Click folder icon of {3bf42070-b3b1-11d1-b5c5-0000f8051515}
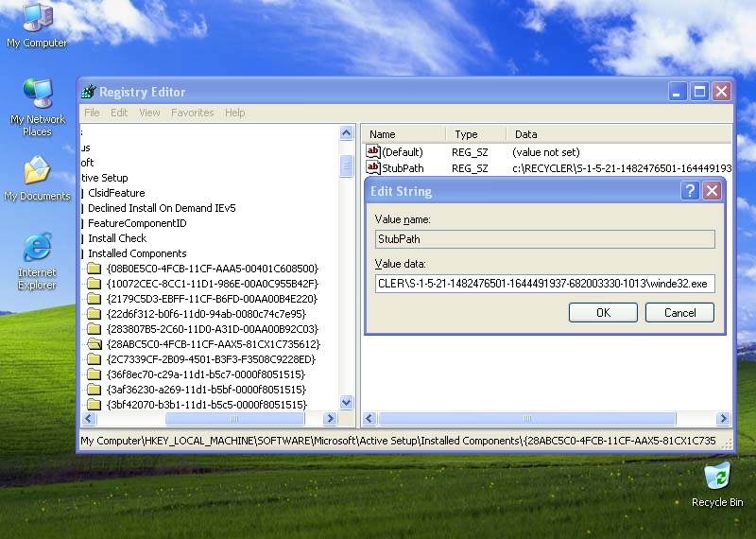The width and height of the screenshot is (756, 539). point(94,405)
